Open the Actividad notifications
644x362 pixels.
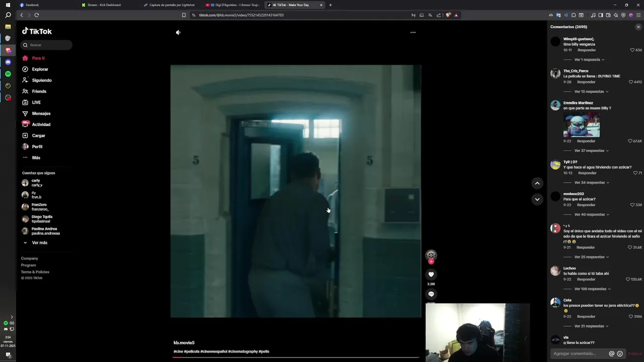click(36, 125)
